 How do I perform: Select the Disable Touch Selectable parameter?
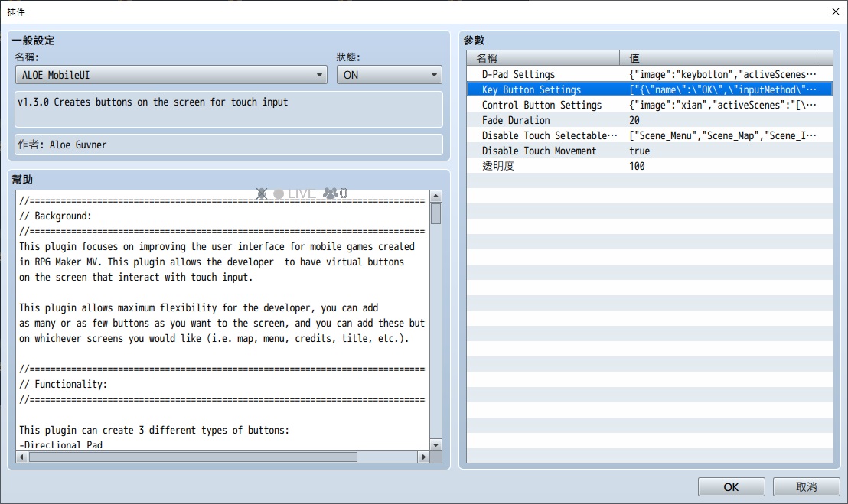[x=650, y=135]
